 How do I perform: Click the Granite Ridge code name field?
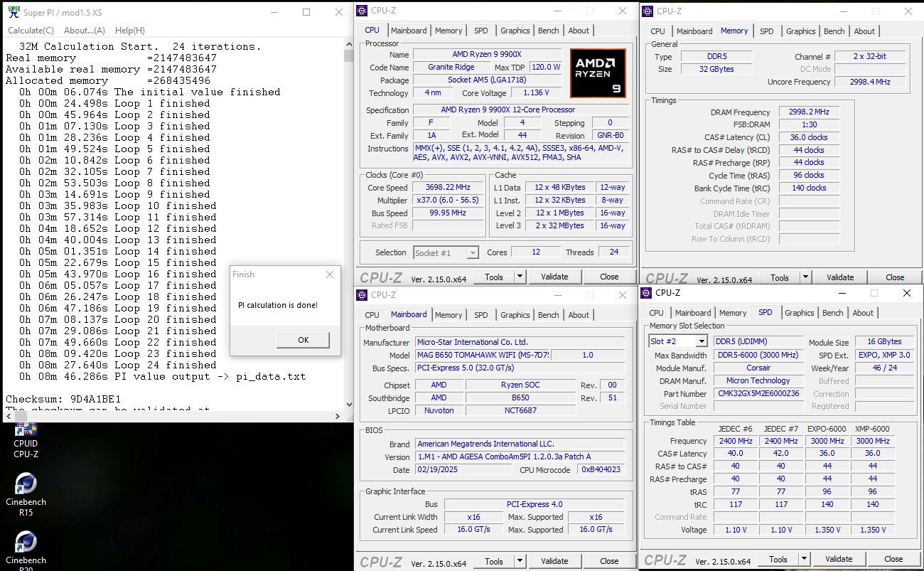(451, 68)
